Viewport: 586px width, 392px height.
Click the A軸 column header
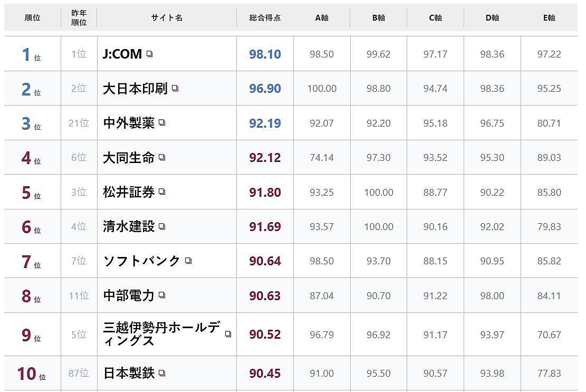[322, 18]
